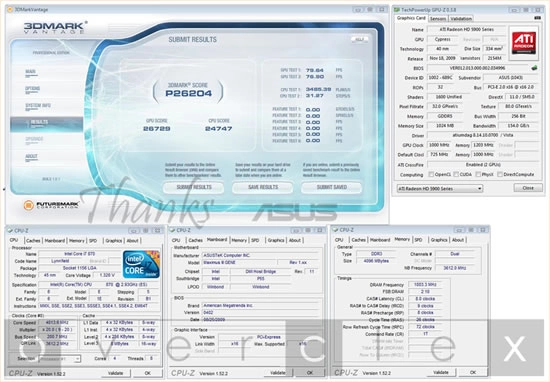Click the 3DMarkVantage title bar icon

[x=10, y=9]
